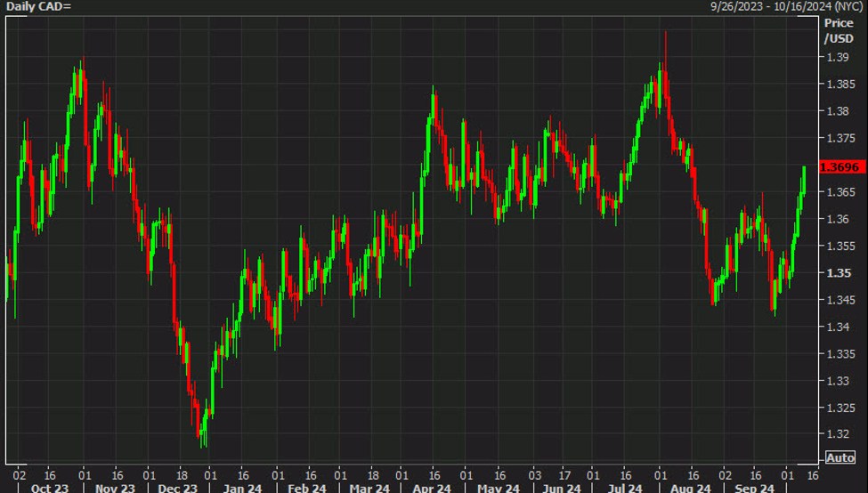
Task: Click the 1.36 price axis label
Action: point(838,219)
